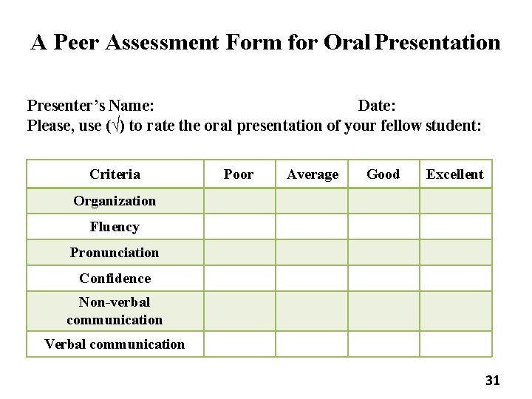Click the slide number 31

[x=493, y=381]
